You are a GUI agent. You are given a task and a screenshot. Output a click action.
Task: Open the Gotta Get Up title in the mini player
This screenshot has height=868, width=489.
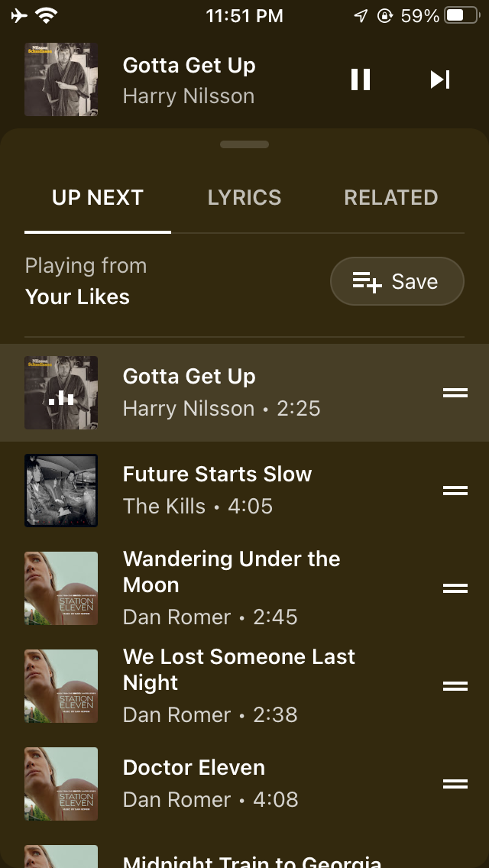[x=189, y=66]
